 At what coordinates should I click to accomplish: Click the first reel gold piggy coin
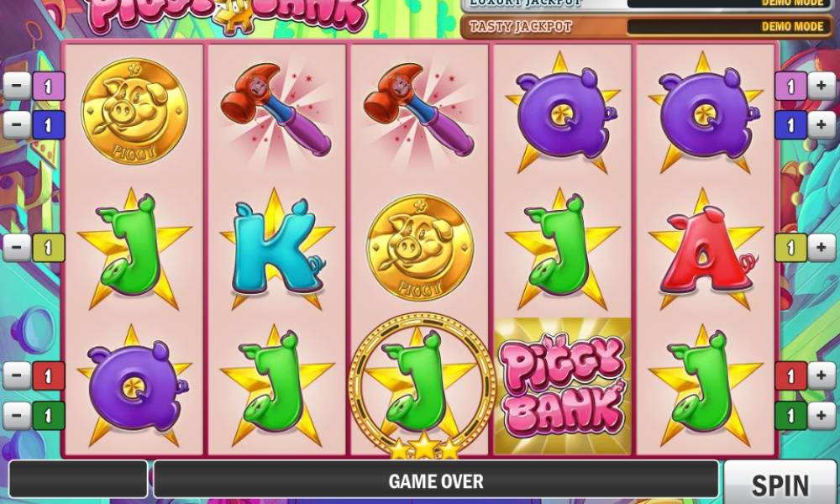click(x=134, y=111)
